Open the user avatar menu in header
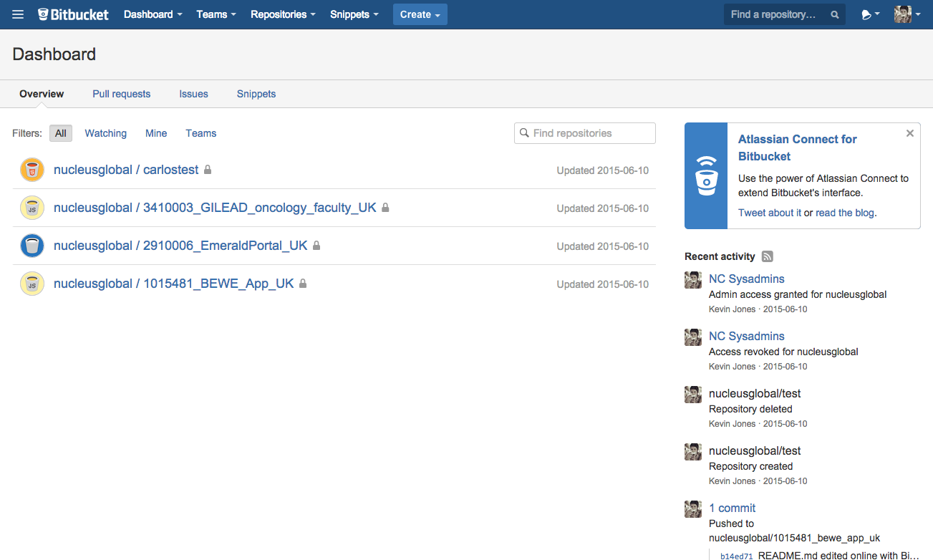The image size is (933, 560). 907,14
